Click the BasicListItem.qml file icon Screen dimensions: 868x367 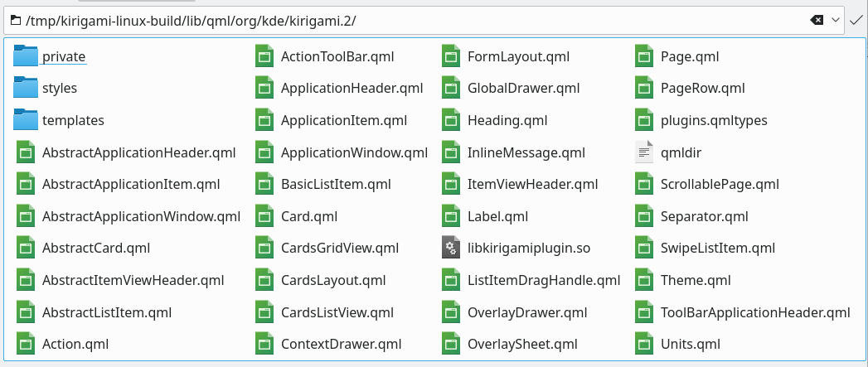(264, 185)
